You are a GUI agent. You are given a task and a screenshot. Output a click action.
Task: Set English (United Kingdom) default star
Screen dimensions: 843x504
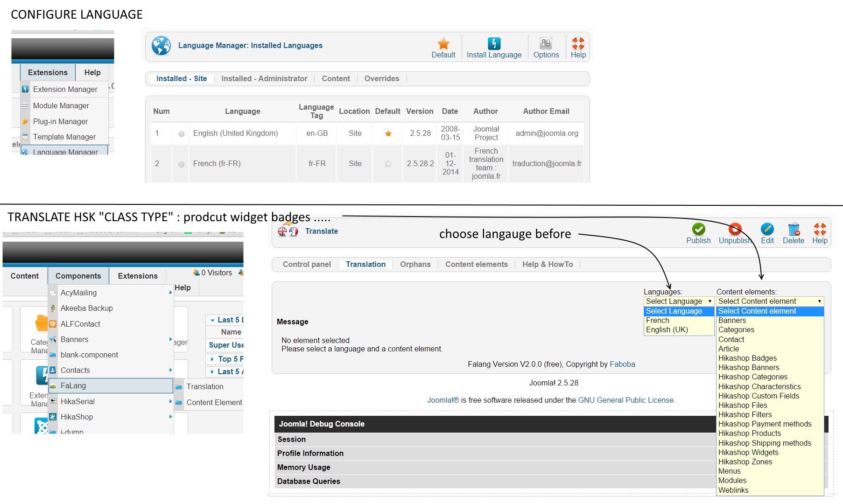pyautogui.click(x=388, y=133)
